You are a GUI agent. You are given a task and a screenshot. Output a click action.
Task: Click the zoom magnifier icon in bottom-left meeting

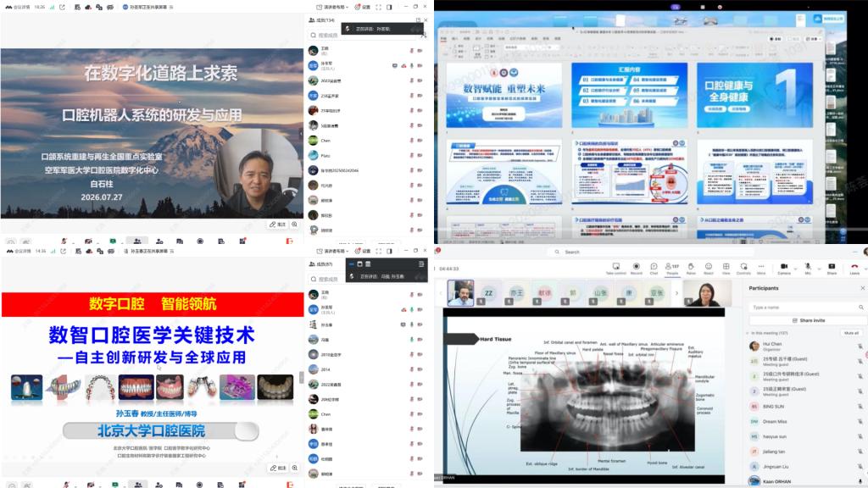(294, 468)
